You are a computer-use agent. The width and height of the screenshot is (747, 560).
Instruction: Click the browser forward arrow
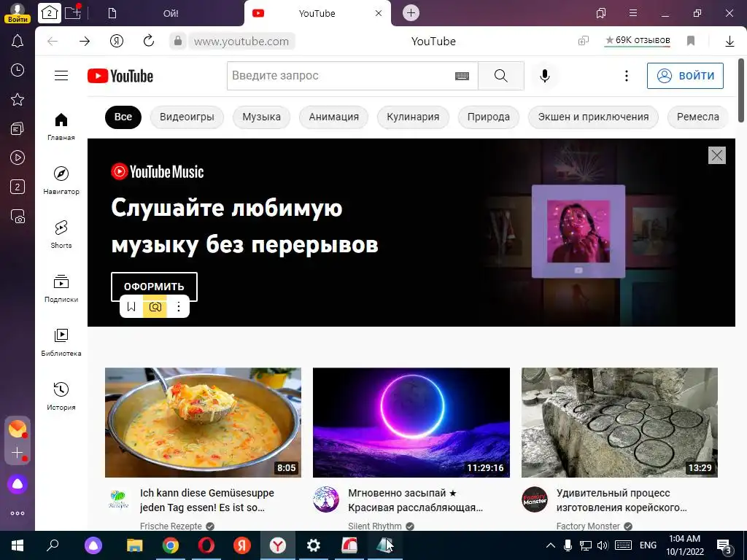(85, 42)
